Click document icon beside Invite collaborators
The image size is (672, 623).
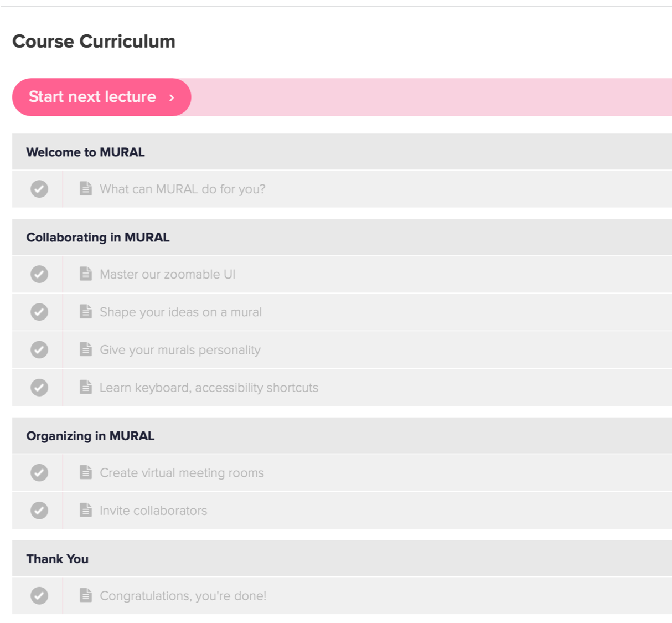point(86,509)
